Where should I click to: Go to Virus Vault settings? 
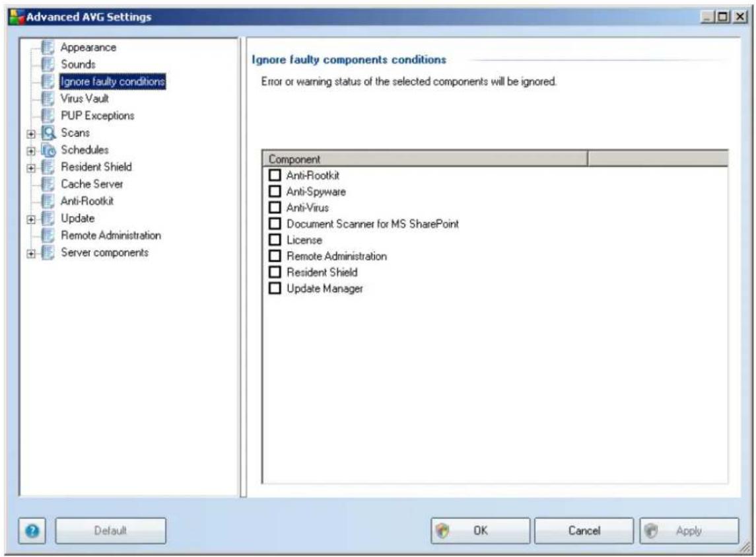pos(85,98)
